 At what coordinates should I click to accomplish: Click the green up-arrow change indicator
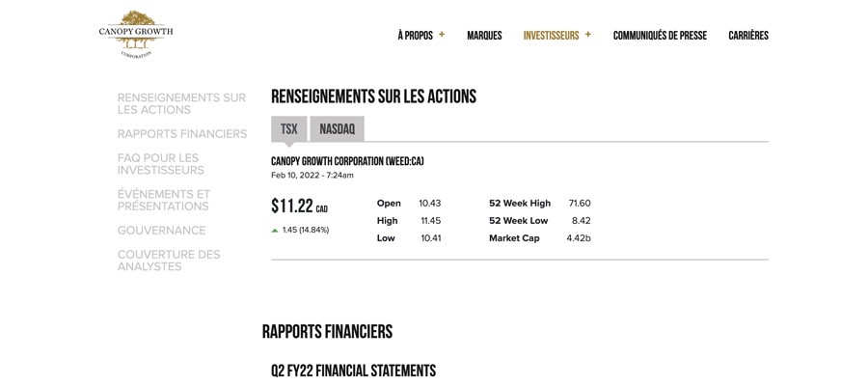pyautogui.click(x=275, y=231)
